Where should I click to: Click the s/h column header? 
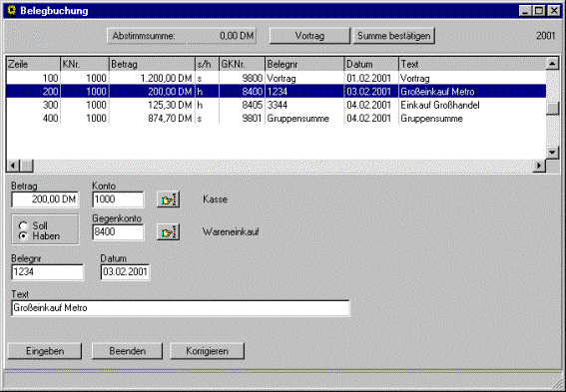pyautogui.click(x=208, y=64)
